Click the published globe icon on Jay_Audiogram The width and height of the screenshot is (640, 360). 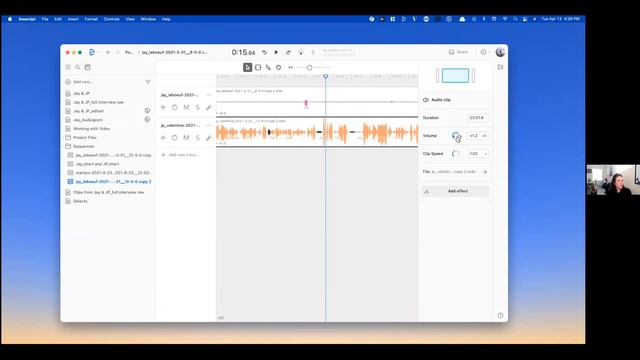tap(147, 120)
